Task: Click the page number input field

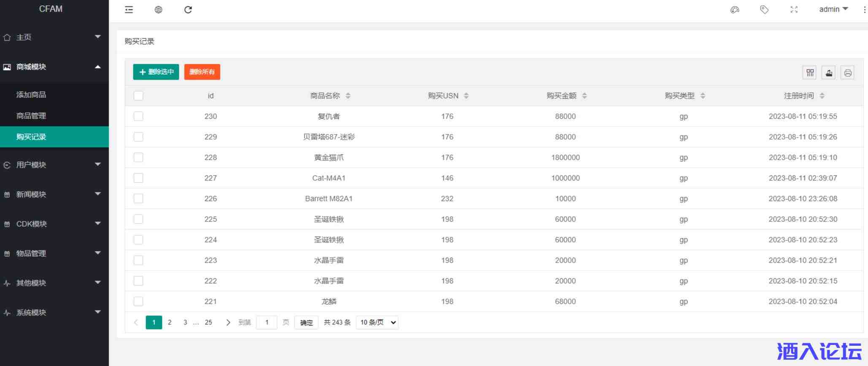Action: 267,323
